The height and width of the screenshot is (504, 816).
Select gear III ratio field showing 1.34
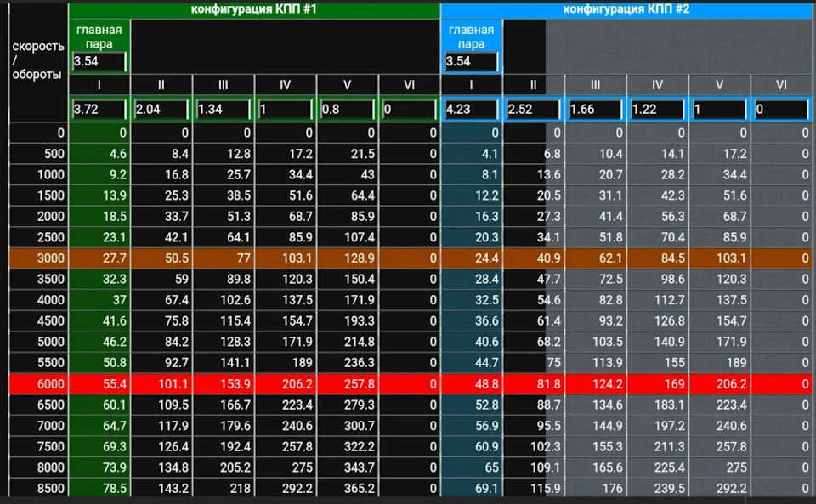click(223, 110)
